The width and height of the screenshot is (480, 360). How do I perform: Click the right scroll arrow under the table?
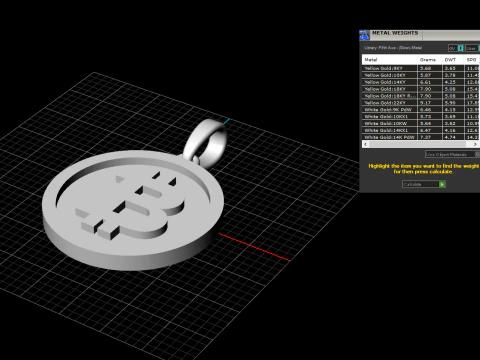point(475,144)
